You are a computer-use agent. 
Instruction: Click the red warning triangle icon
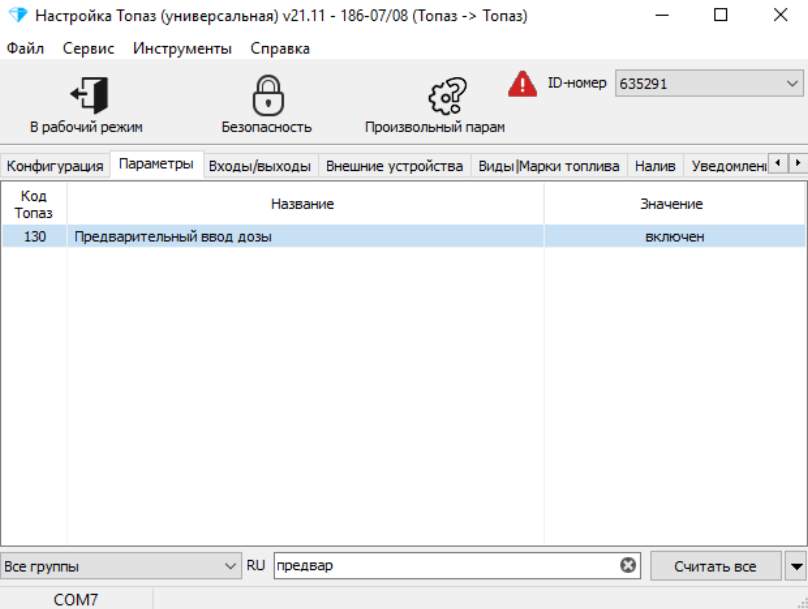[522, 84]
